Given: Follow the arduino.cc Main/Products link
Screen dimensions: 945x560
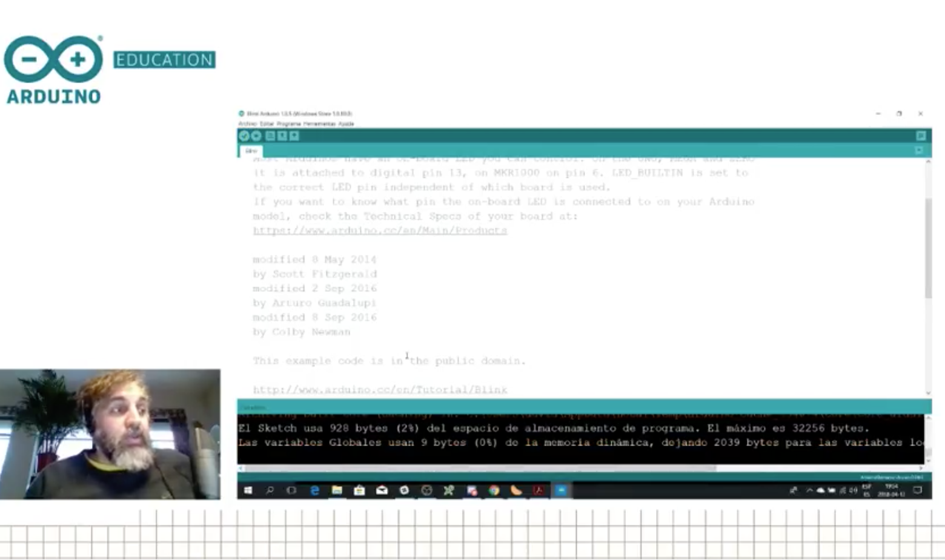Looking at the screenshot, I should pos(380,231).
